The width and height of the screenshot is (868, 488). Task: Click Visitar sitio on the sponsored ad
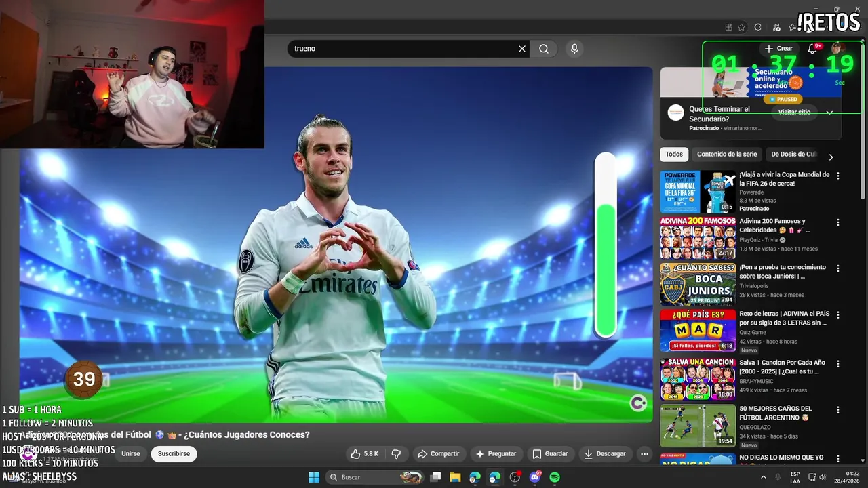coord(794,113)
